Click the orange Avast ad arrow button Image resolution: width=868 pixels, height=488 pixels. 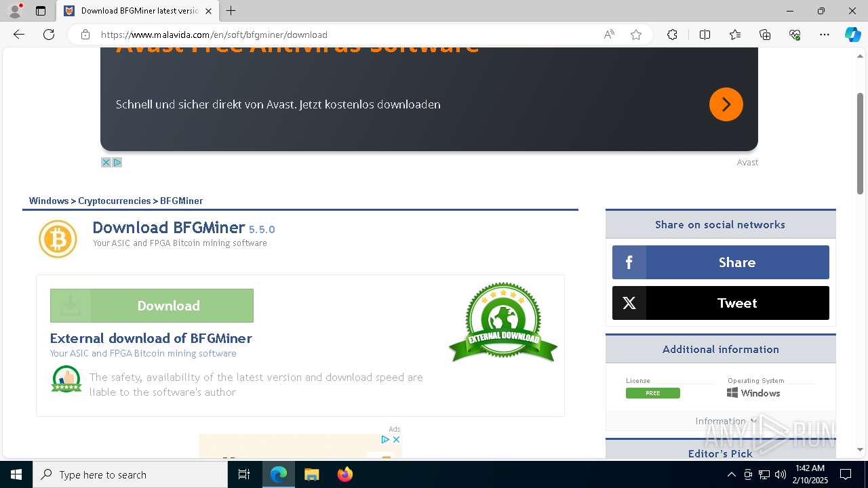(x=726, y=104)
